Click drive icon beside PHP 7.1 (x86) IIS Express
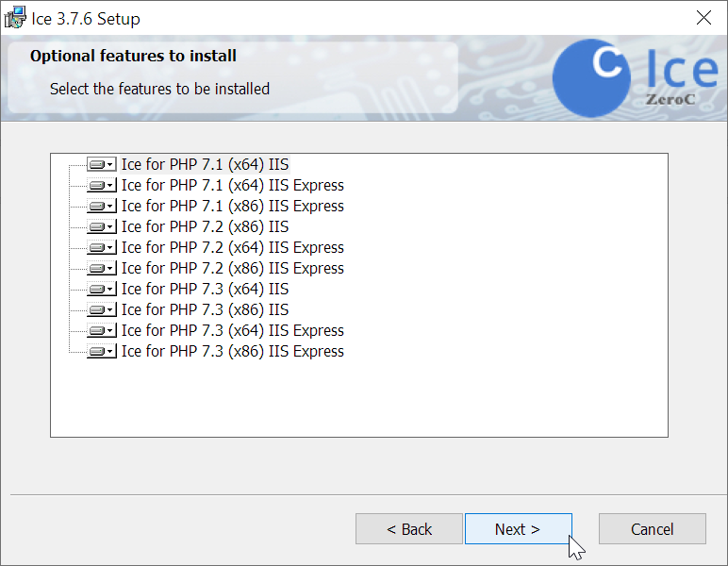Viewport: 728px width, 566px height. [x=101, y=206]
